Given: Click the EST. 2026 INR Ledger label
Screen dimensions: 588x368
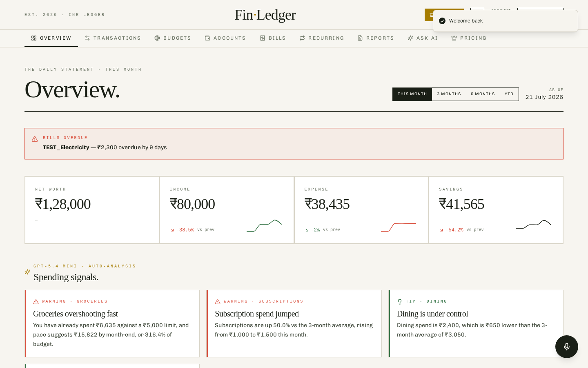Looking at the screenshot, I should click(x=65, y=15).
